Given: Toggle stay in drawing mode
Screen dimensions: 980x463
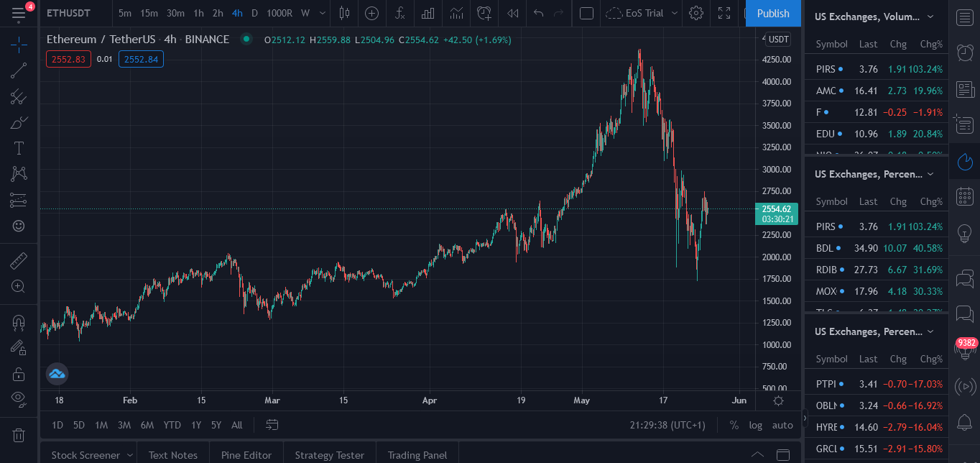Looking at the screenshot, I should (x=19, y=347).
